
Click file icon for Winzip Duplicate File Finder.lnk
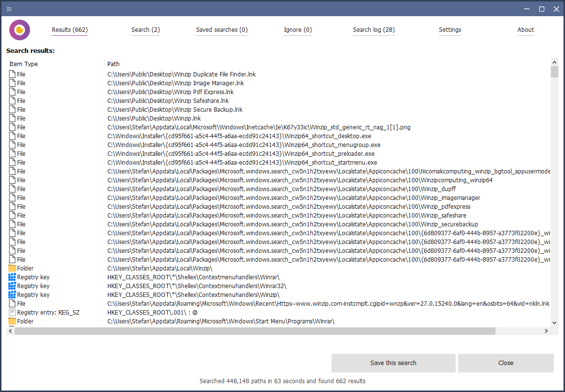coord(12,74)
